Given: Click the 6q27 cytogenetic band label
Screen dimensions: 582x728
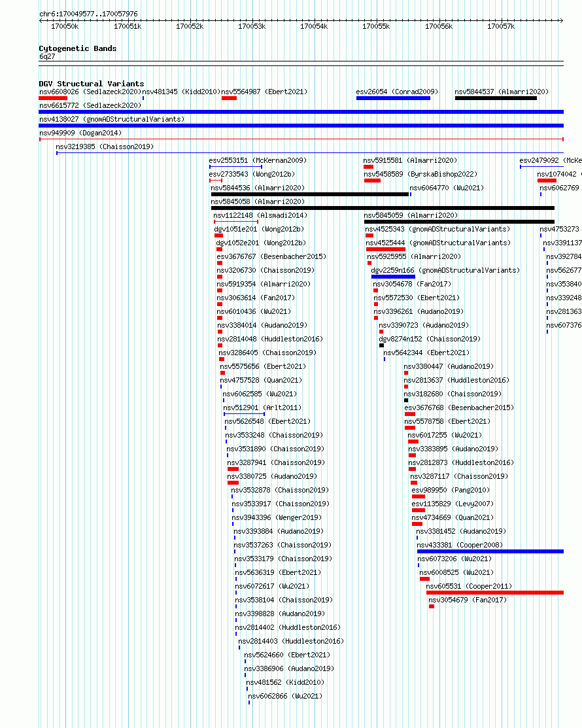Looking at the screenshot, I should tap(47, 57).
